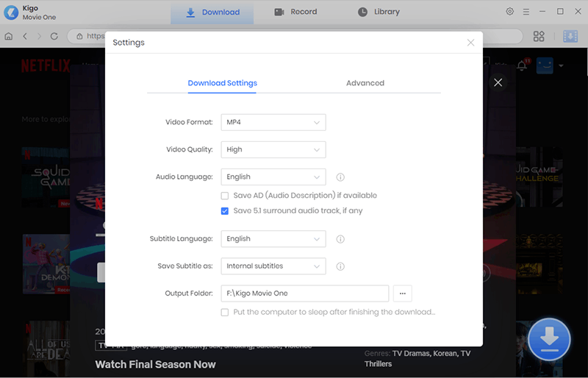Open the hamburger menu in title bar
This screenshot has height=378, width=588.
526,12
